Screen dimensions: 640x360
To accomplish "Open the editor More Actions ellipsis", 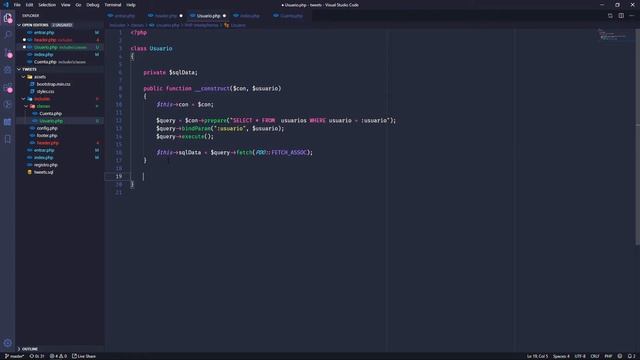I will (632, 16).
